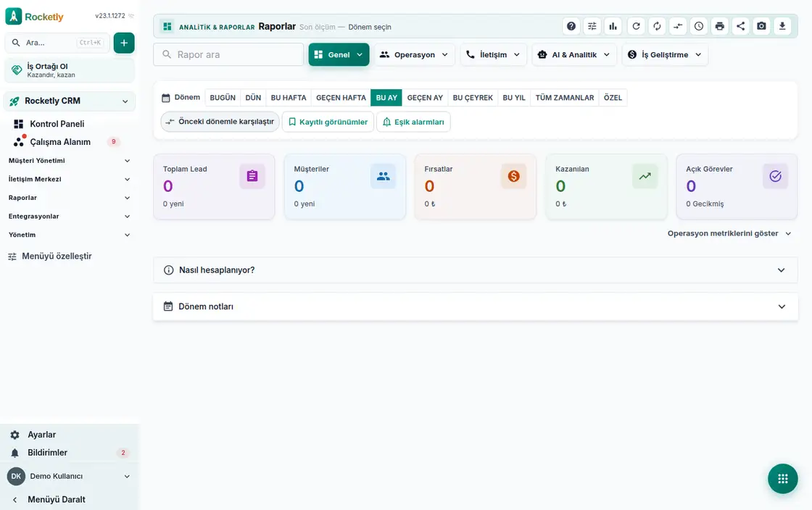812x510 pixels.
Task: Click the print icon in toolbar
Action: click(720, 26)
